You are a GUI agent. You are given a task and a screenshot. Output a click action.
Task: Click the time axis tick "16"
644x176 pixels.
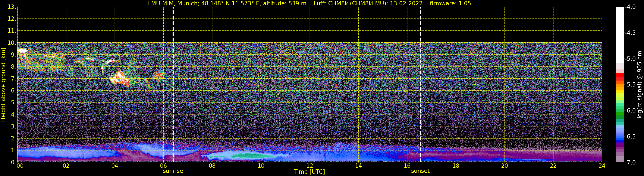click(407, 166)
